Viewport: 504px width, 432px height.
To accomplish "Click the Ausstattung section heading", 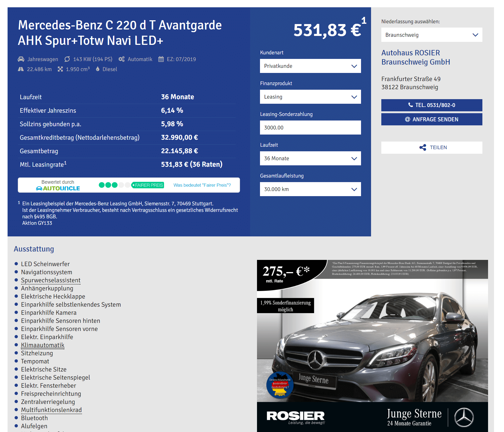I will [x=34, y=249].
